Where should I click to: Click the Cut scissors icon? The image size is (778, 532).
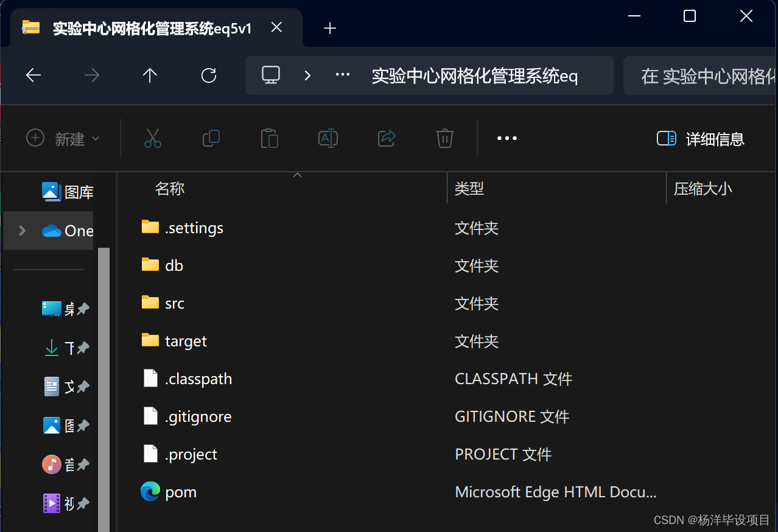tap(153, 138)
